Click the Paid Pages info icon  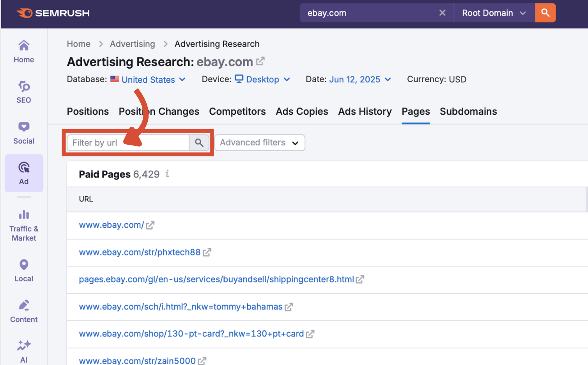tap(167, 174)
